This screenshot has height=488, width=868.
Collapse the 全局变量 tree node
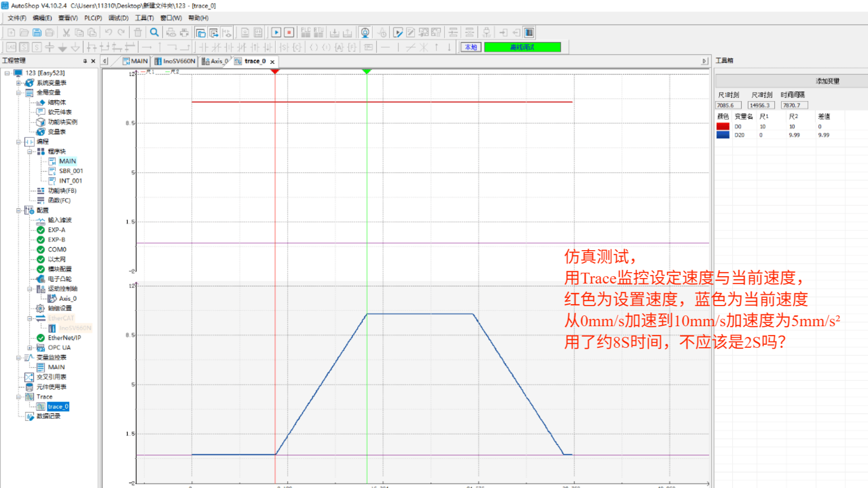coord(19,93)
